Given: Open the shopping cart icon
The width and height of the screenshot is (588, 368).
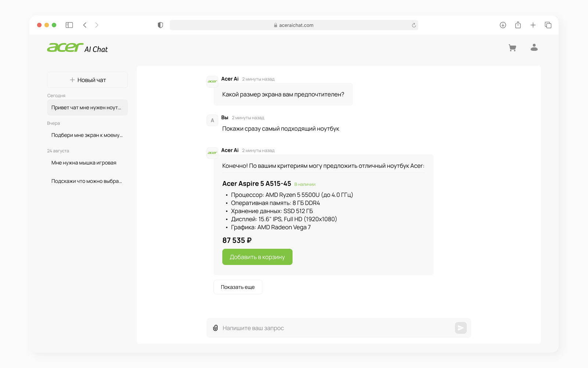Looking at the screenshot, I should click(x=512, y=48).
